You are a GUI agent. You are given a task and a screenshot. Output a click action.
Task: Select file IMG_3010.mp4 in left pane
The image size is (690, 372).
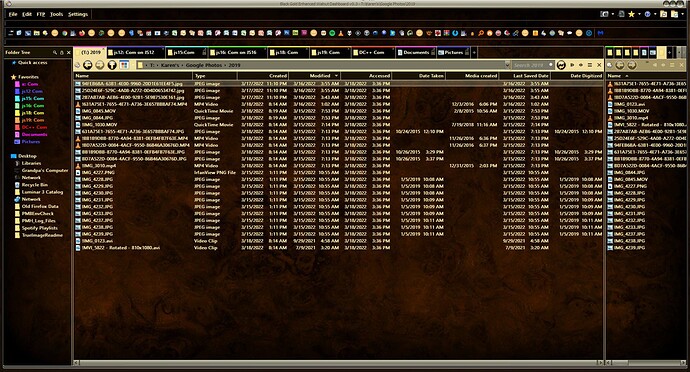pyautogui.click(x=99, y=166)
